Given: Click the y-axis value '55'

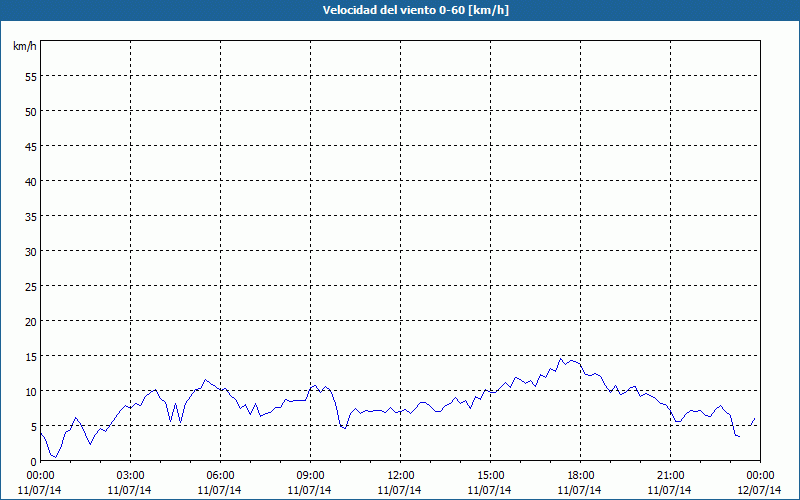Looking at the screenshot, I should tap(31, 77).
